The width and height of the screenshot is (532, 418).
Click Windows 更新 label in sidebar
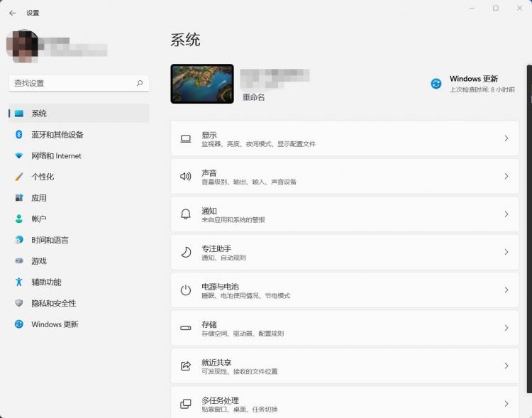pos(55,324)
